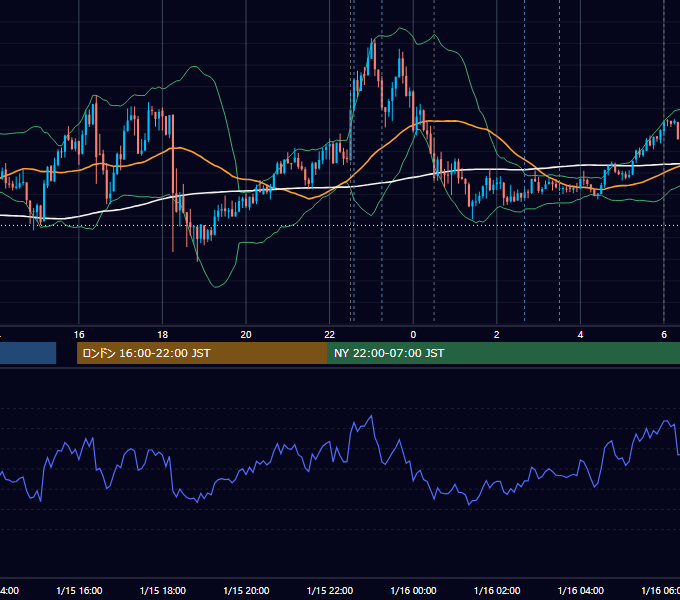Click the blue session bar before London

tap(28, 353)
